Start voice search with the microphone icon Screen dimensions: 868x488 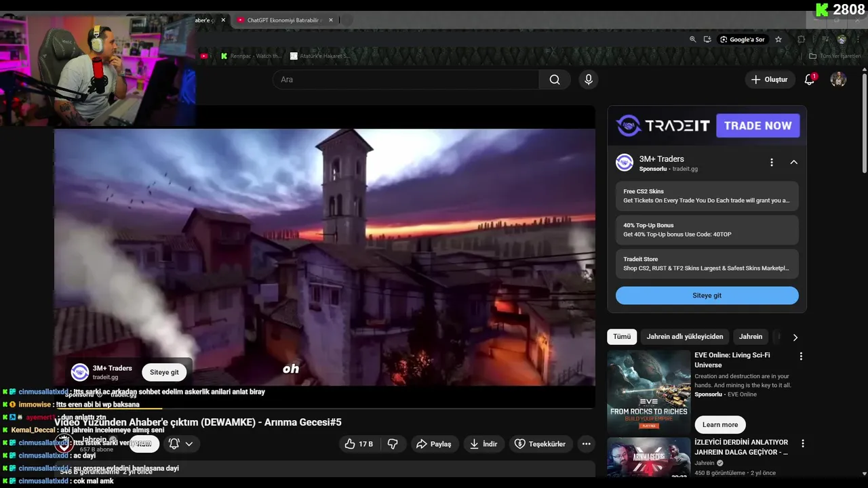point(589,79)
